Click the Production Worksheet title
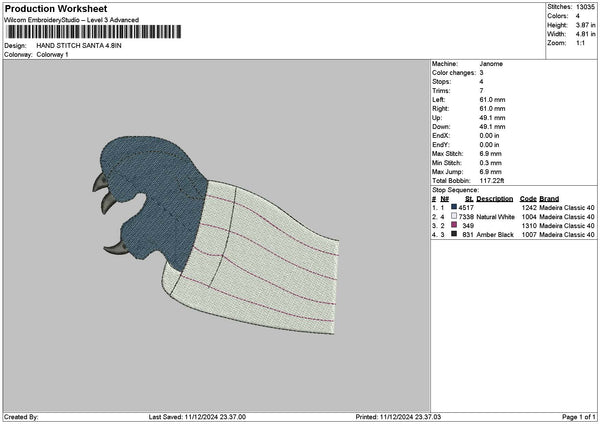The height and width of the screenshot is (424, 600). [56, 8]
